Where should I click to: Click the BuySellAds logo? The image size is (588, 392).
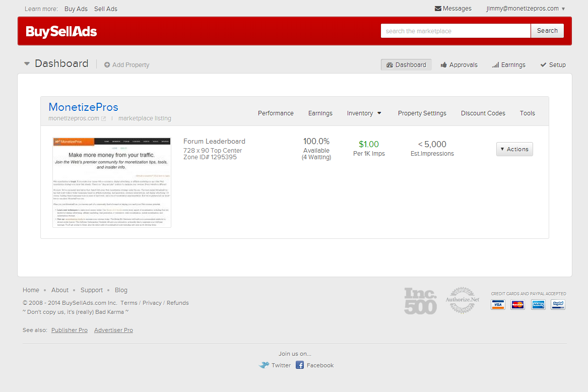click(x=61, y=32)
